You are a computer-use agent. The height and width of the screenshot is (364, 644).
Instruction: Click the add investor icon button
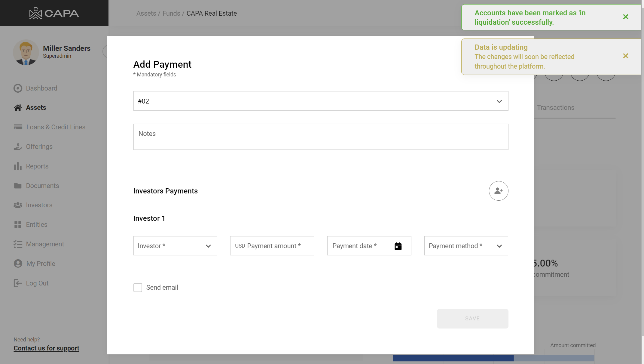498,191
